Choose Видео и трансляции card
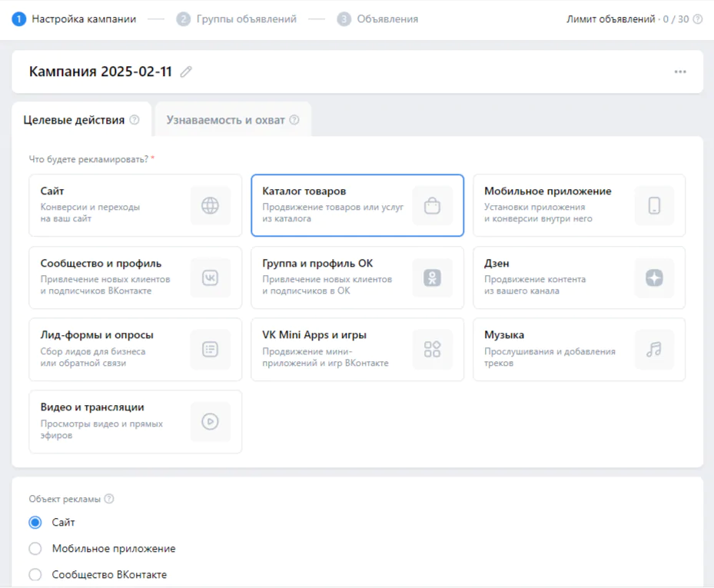Viewport: 714px width, 588px height. click(x=135, y=422)
